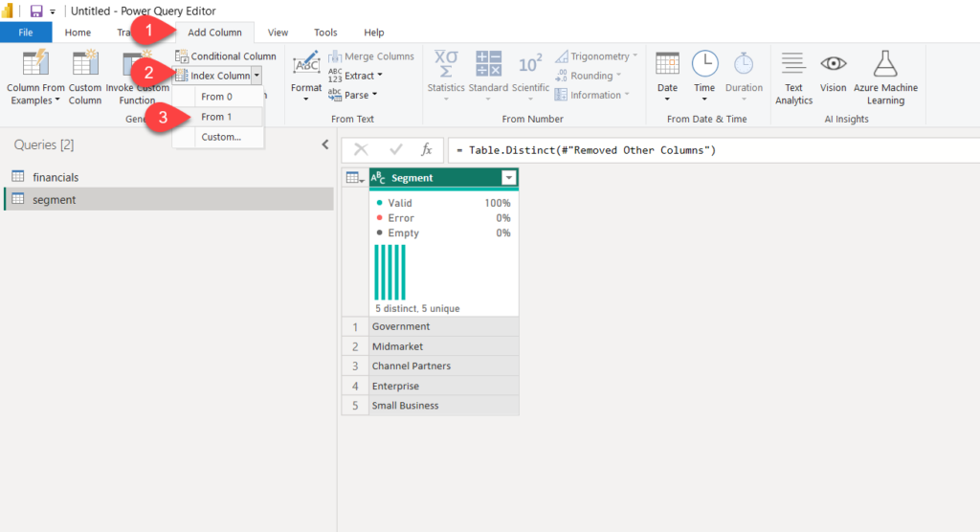Open the File tab
Screen dimensions: 980x532
pyautogui.click(x=26, y=33)
